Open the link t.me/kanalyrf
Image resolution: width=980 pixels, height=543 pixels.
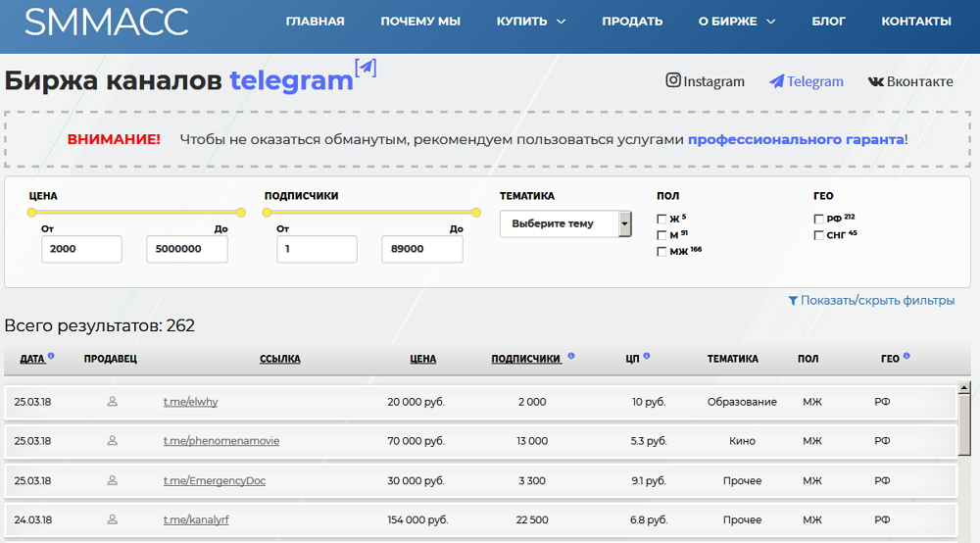pyautogui.click(x=196, y=519)
